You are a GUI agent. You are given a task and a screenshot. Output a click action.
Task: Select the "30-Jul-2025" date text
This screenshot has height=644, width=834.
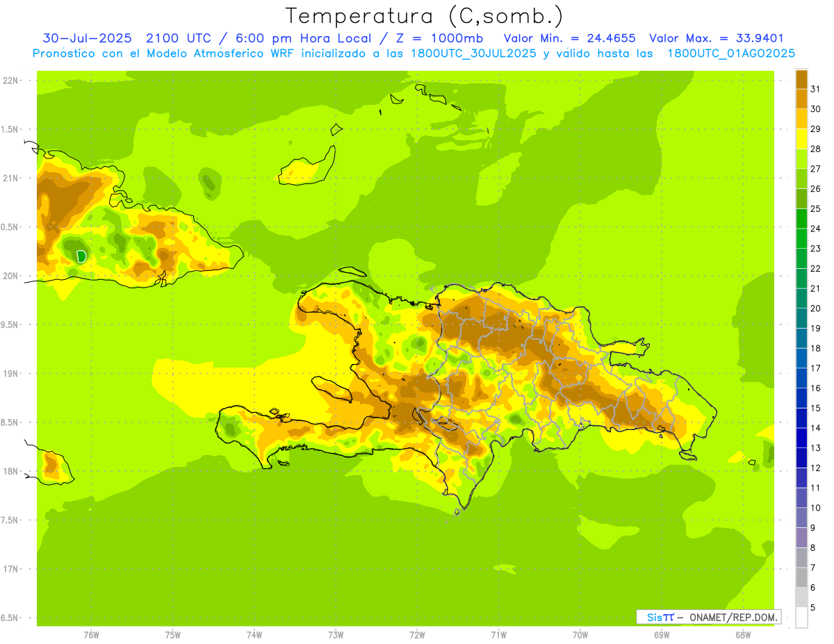point(87,38)
